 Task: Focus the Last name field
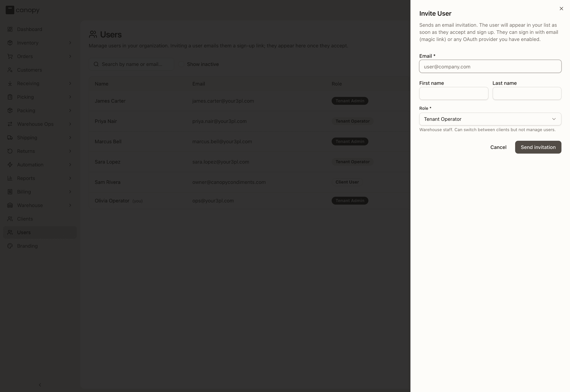pos(527,93)
